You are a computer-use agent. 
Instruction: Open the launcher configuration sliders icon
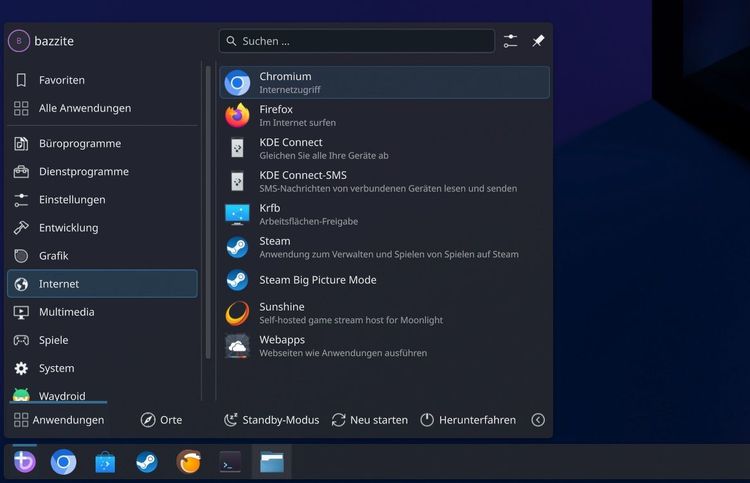tap(510, 41)
